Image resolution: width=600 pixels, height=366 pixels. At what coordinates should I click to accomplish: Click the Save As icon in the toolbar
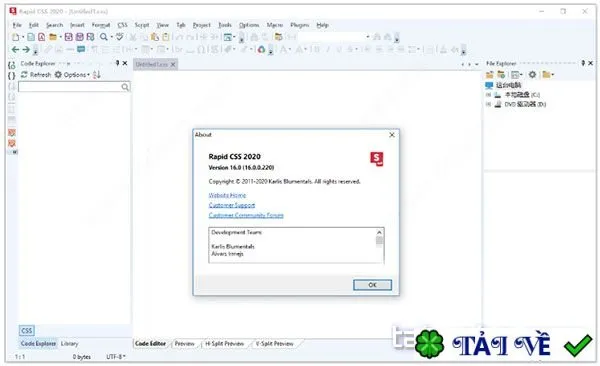(90, 37)
